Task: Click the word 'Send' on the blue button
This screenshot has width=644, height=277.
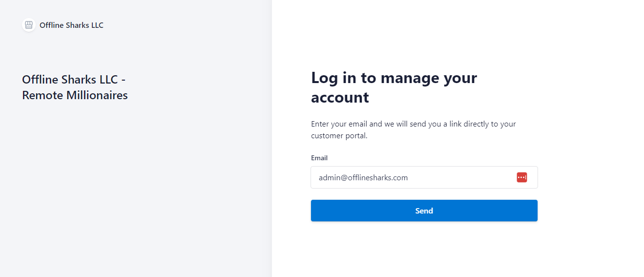Action: [x=424, y=211]
